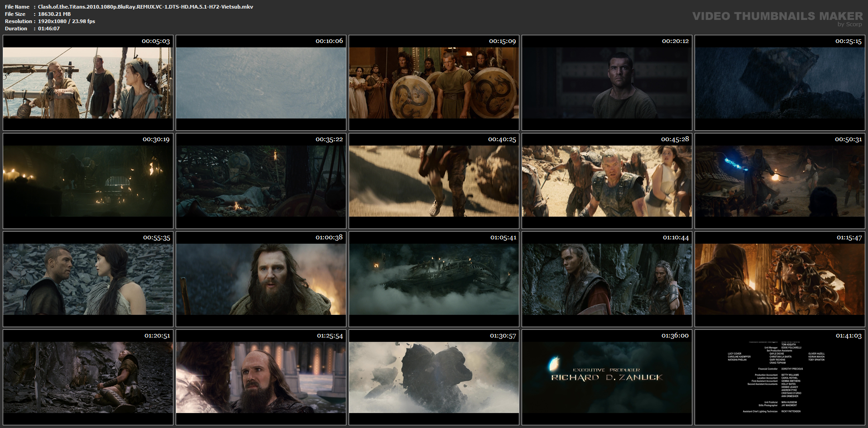The height and width of the screenshot is (428, 868).
Task: Click the duration value 01:46:07
Action: click(49, 29)
